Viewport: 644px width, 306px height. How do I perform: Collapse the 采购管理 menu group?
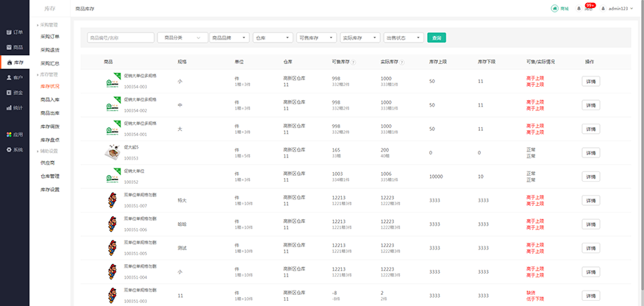(49, 24)
